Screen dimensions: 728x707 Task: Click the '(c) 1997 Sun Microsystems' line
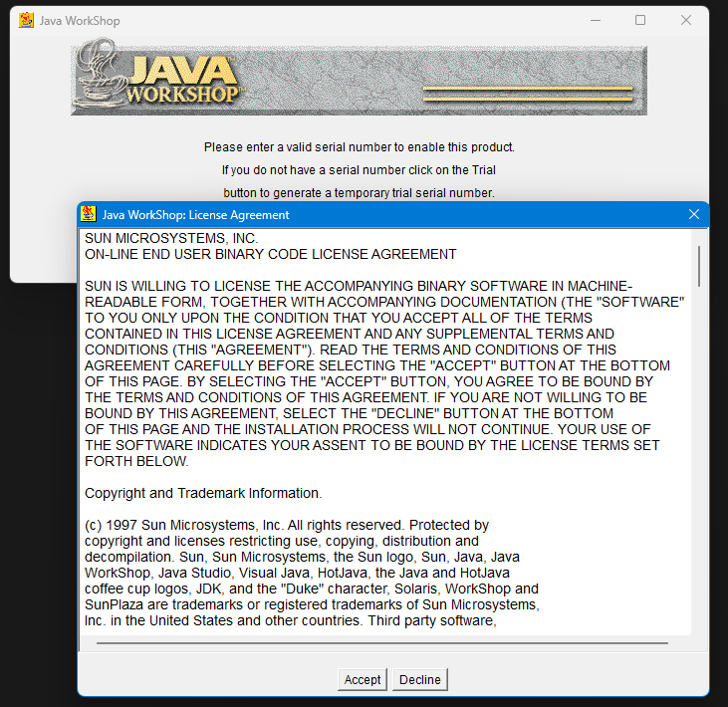(287, 525)
